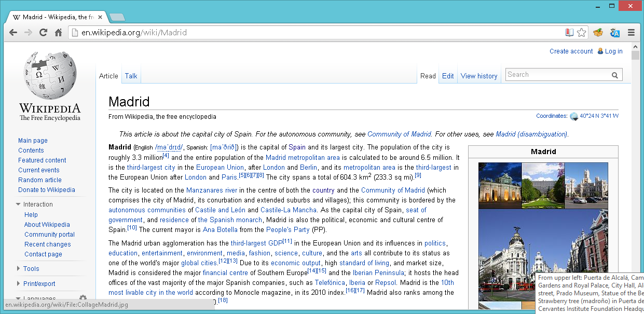Click the Log in link
Viewport: 644px width, 314px height.
613,51
